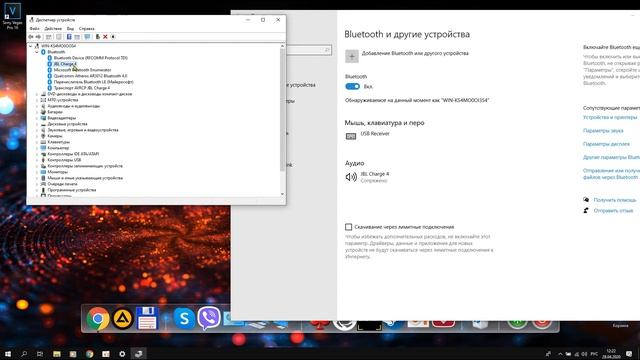The image size is (640, 360).
Task: Click Display settings link
Action: pyautogui.click(x=606, y=144)
